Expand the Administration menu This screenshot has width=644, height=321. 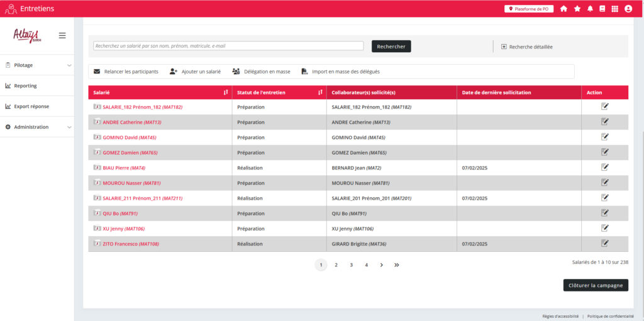point(37,127)
